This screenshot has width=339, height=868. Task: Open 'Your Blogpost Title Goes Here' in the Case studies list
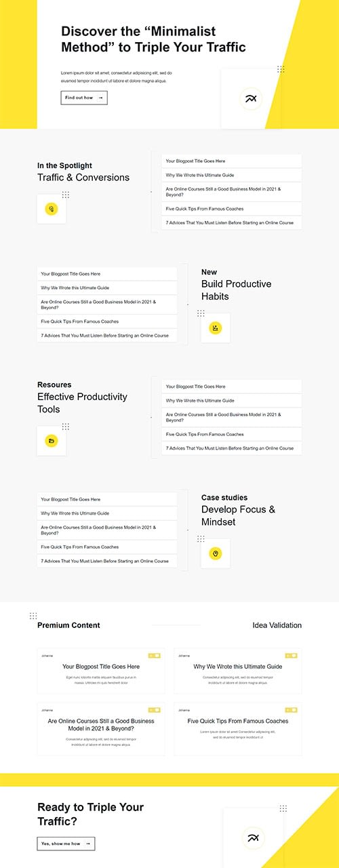[x=107, y=499]
